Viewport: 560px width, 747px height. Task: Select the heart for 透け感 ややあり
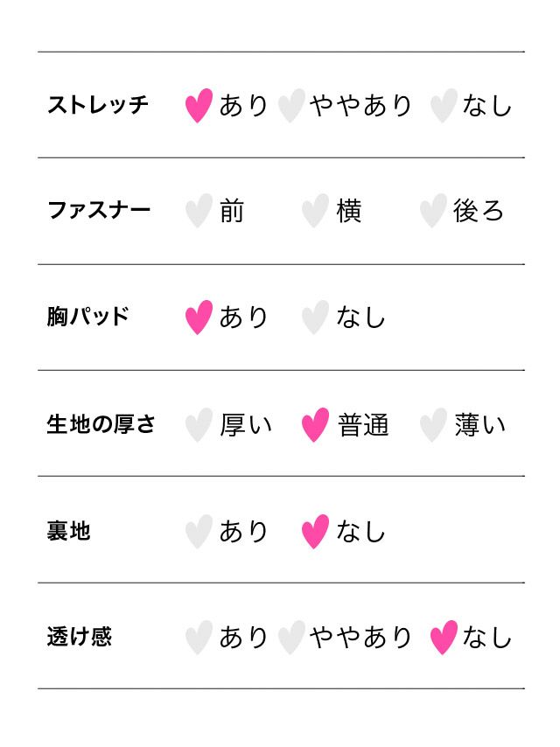(290, 638)
